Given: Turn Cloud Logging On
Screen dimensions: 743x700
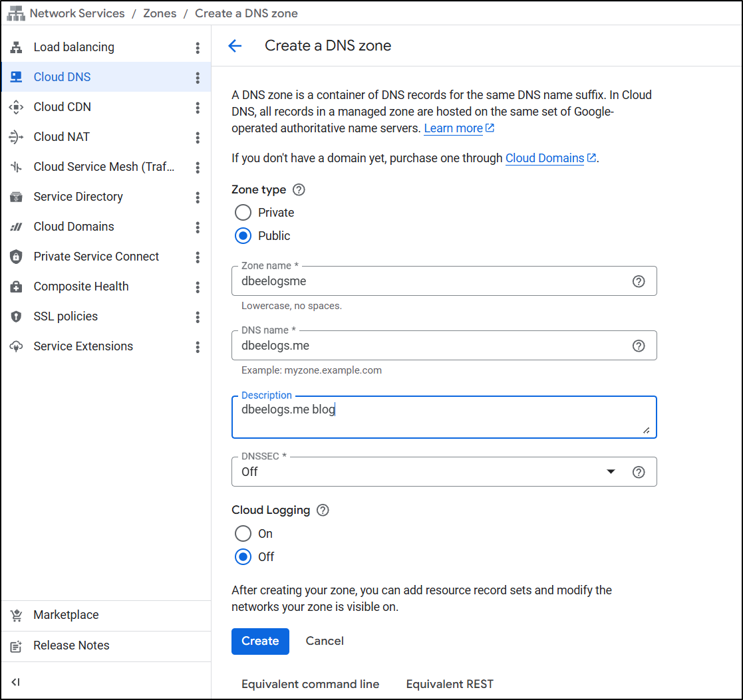Looking at the screenshot, I should tap(243, 534).
